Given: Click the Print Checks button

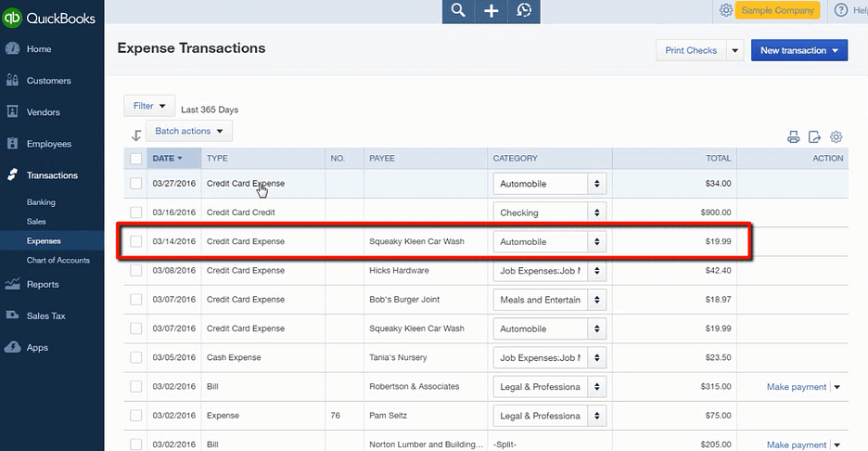Looking at the screenshot, I should pos(691,50).
